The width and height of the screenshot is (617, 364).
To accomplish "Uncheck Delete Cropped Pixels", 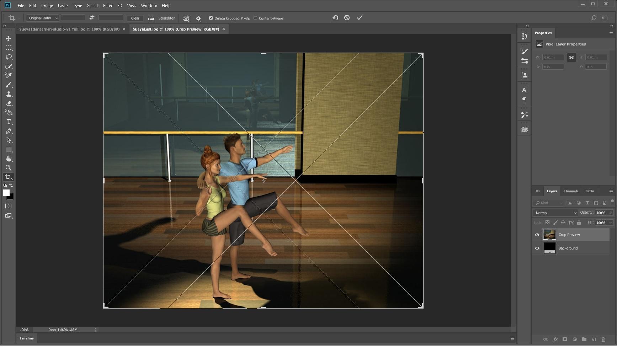I will point(211,18).
